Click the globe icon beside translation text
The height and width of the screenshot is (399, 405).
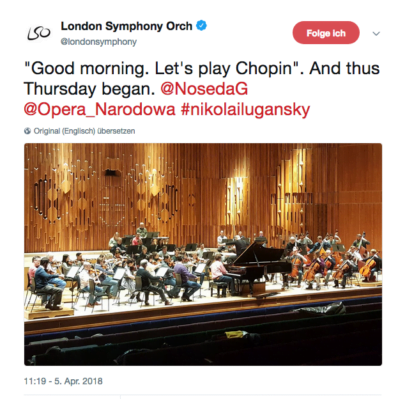[27, 131]
